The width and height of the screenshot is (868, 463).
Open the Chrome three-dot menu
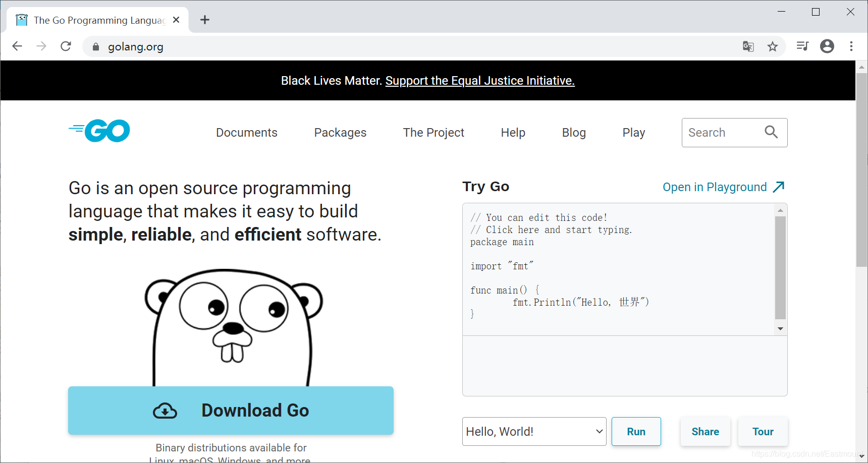coord(851,46)
